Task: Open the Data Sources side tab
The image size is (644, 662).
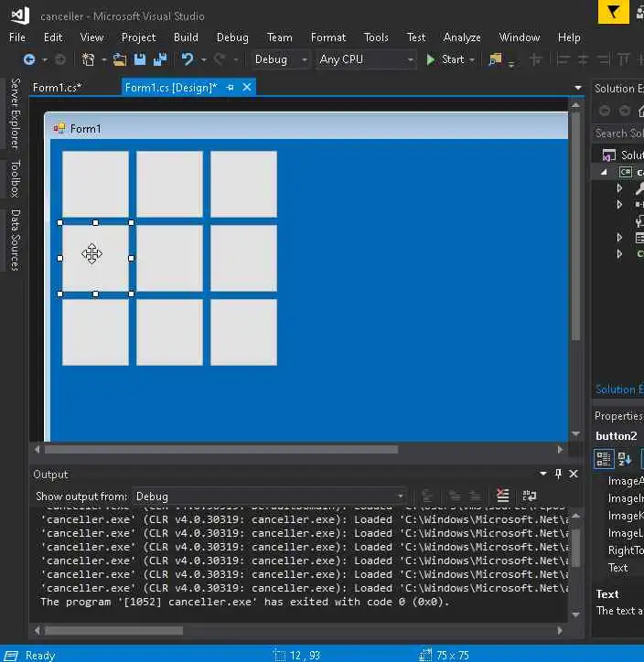Action: pos(15,240)
